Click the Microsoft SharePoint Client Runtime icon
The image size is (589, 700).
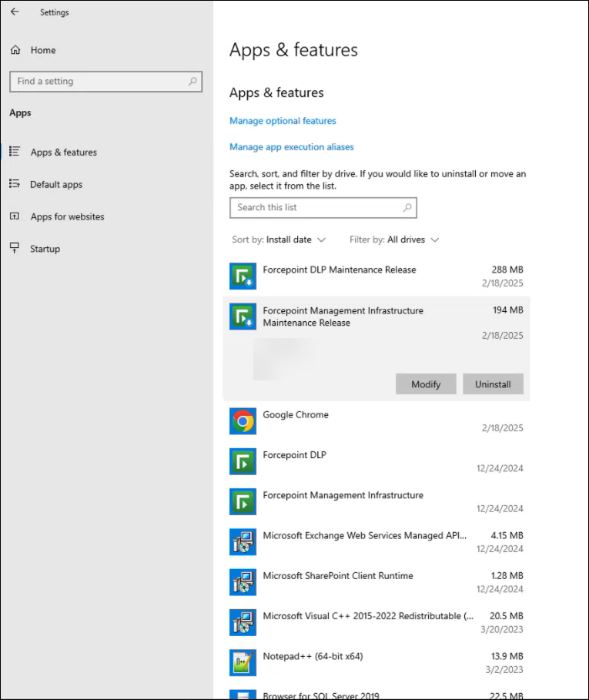243,582
